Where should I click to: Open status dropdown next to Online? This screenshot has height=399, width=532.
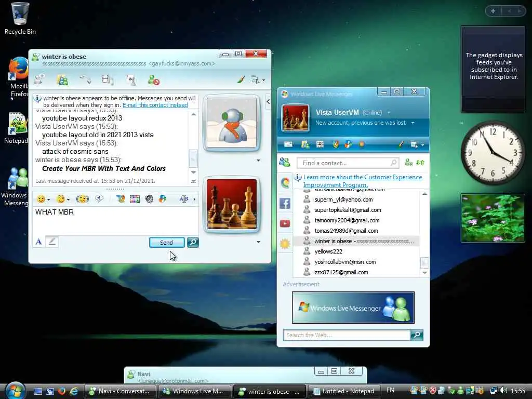[389, 112]
